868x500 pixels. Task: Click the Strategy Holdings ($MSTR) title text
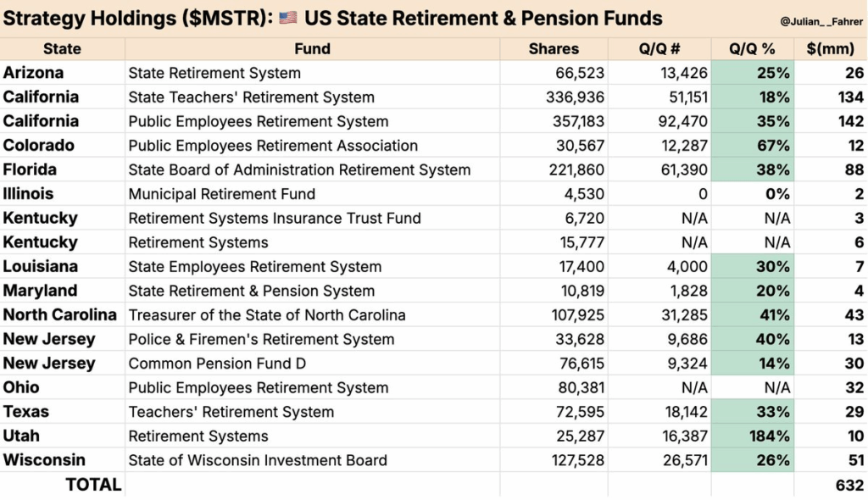(138, 18)
